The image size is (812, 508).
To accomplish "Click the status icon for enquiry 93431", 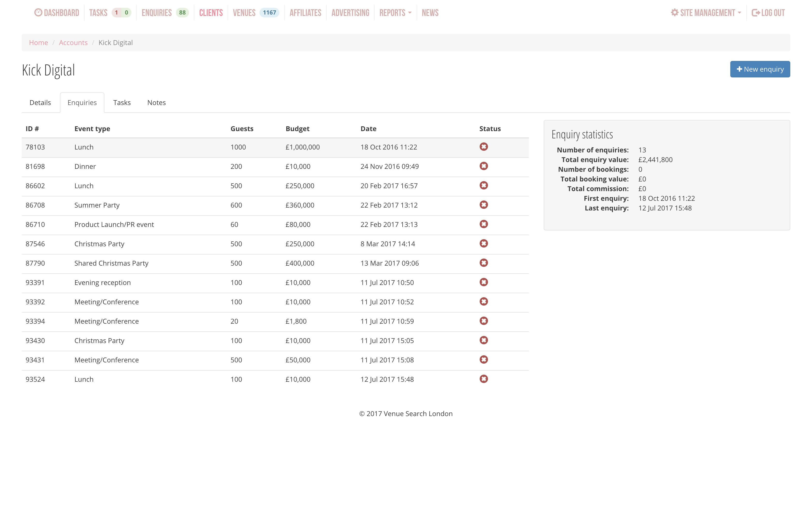I will click(484, 359).
